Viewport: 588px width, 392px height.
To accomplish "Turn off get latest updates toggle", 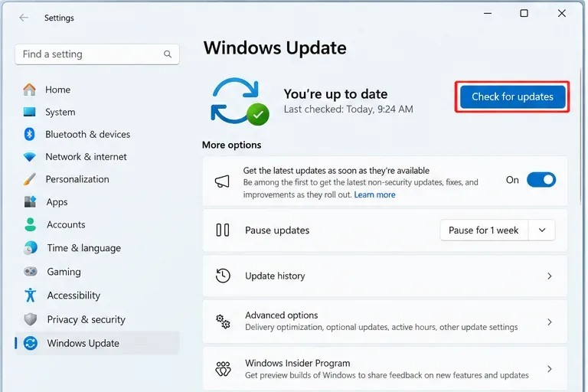I will (x=541, y=180).
